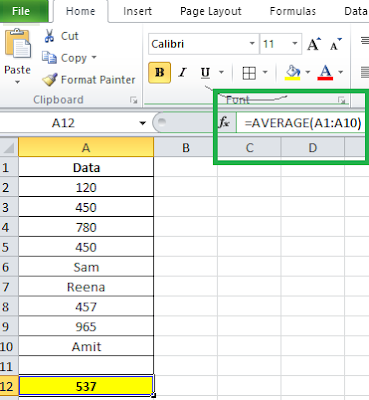Click the cell containing Data
Viewport: 369px width, 400px height.
click(86, 167)
